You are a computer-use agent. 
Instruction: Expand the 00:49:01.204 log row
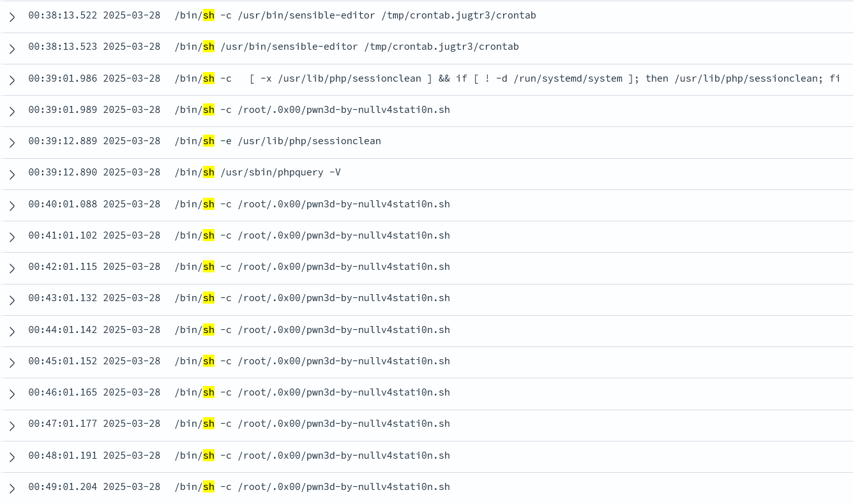(x=11, y=488)
